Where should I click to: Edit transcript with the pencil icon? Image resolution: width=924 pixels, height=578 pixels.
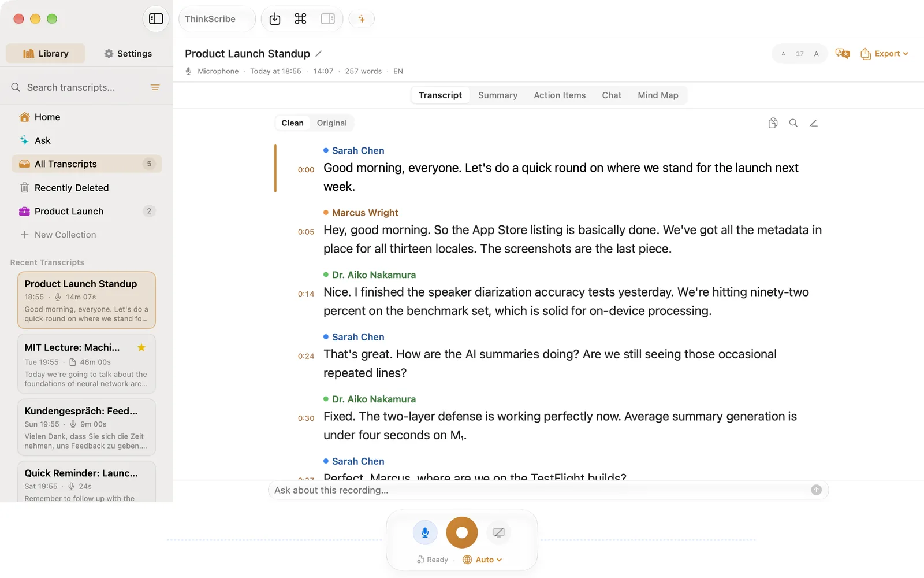(814, 123)
